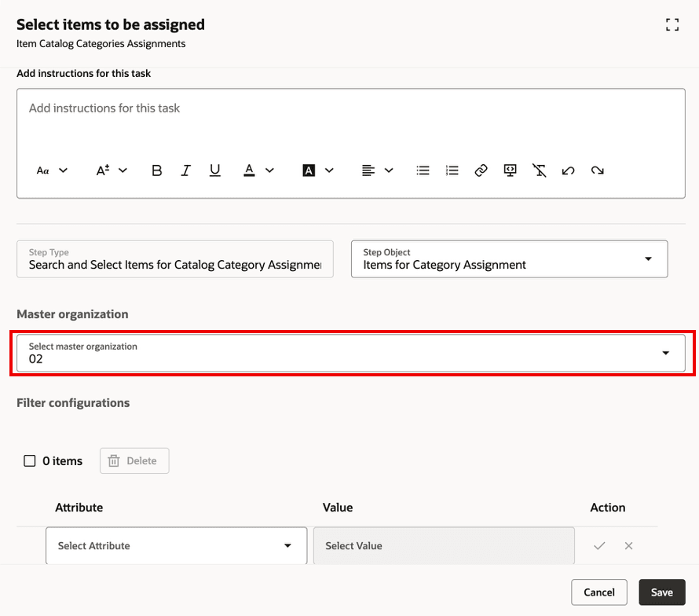Create a numbered list in the editor

pos(452,170)
